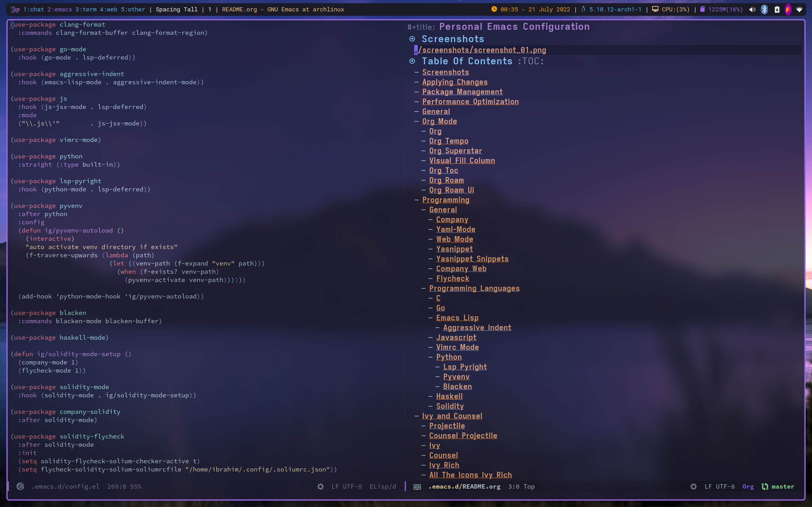
Task: Click the Wi-Fi tray icon
Action: click(799, 10)
